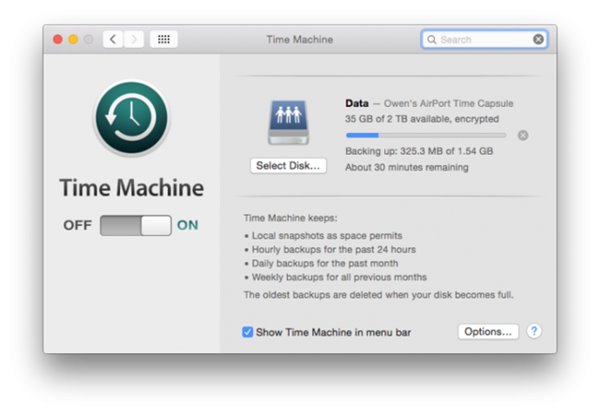Screen dimensions: 600x415
Task: Click "Daily backups for the past month"
Action: 325,263
